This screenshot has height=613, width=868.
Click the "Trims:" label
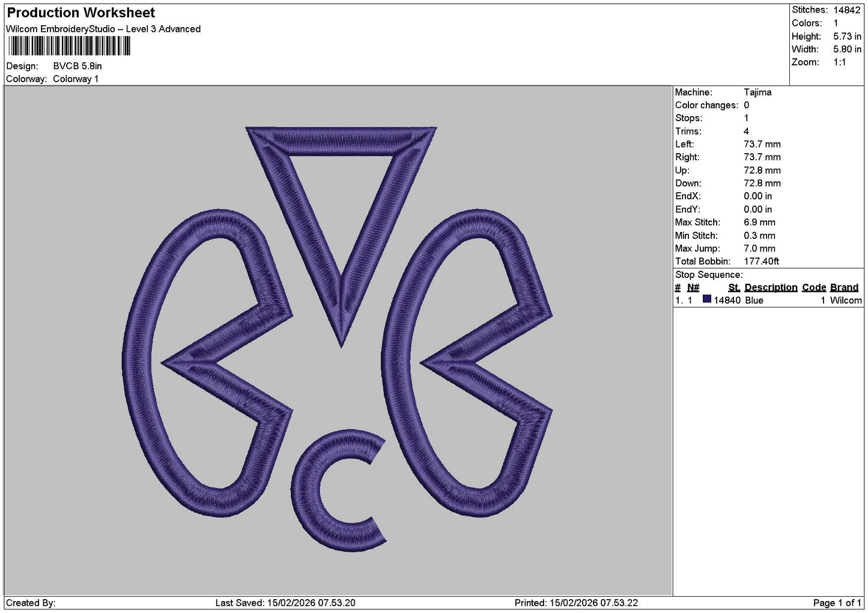(688, 131)
